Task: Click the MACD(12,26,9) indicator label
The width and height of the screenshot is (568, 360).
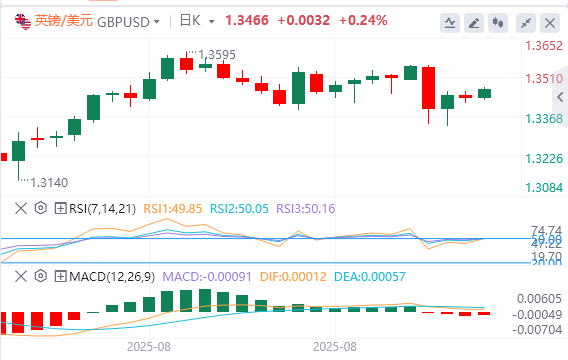Action: point(112,277)
